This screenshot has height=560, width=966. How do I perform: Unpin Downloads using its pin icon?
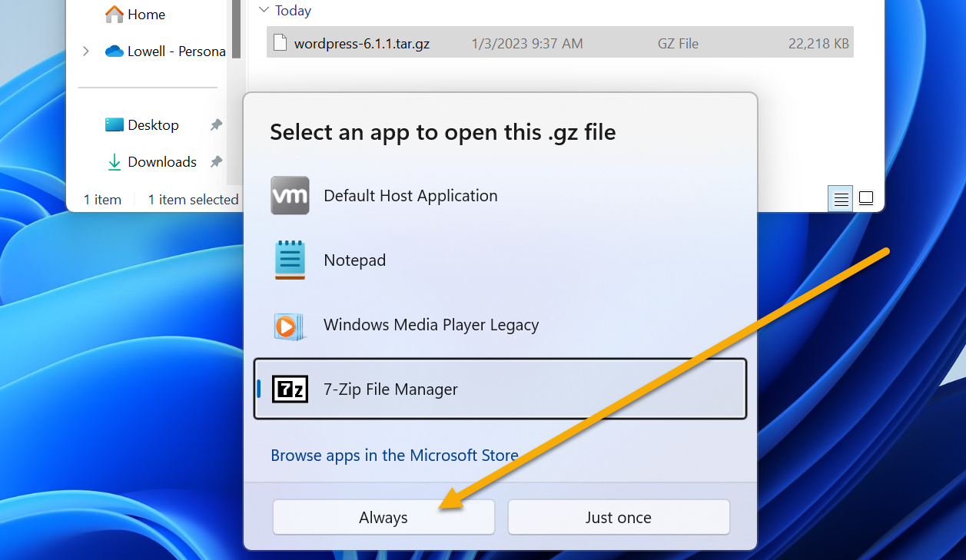[216, 161]
